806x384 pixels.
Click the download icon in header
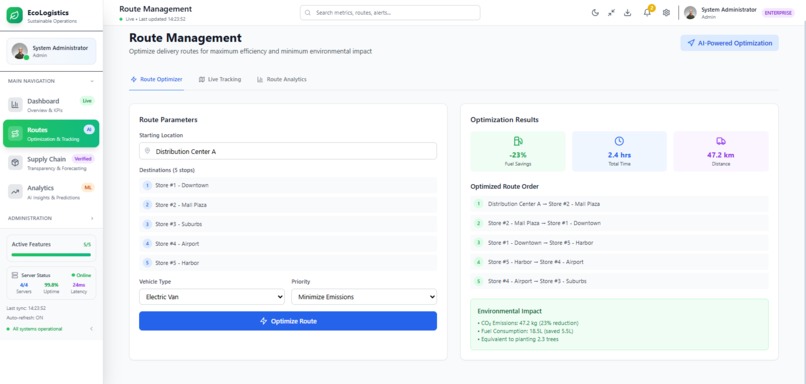(627, 13)
